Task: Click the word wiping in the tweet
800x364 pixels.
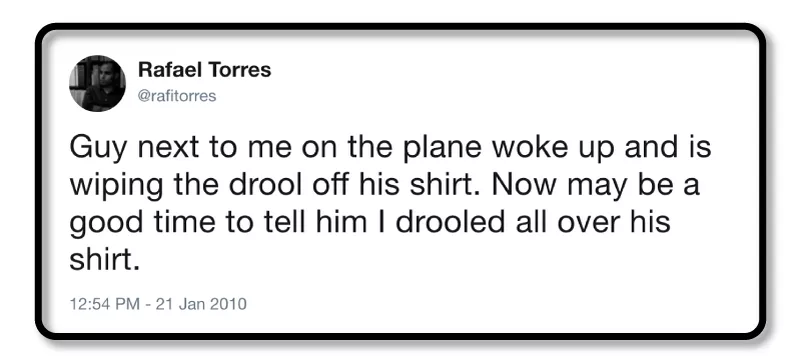Action: 116,186
